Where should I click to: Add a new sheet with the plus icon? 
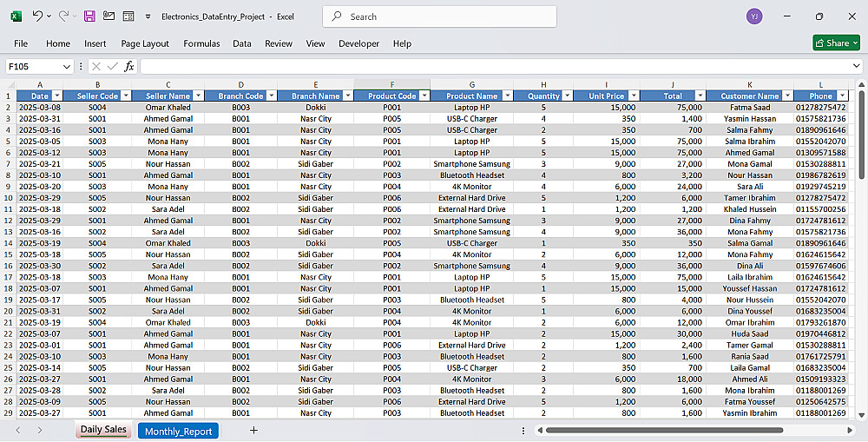253,431
